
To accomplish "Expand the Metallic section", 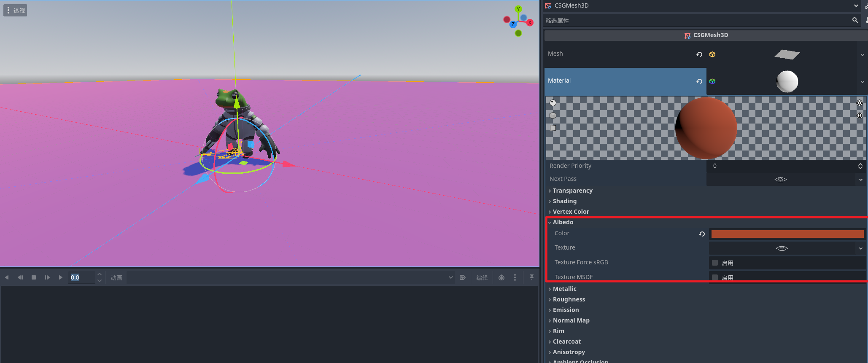I will click(x=564, y=289).
